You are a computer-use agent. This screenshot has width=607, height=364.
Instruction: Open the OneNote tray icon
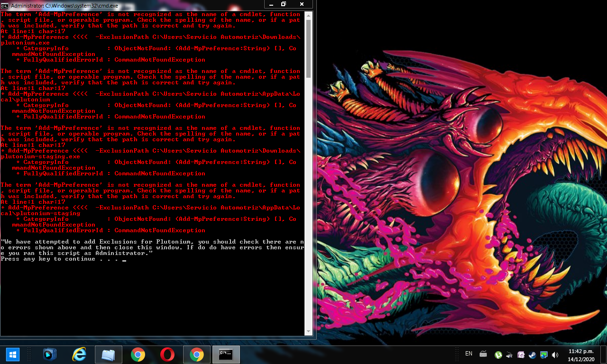pos(521,355)
